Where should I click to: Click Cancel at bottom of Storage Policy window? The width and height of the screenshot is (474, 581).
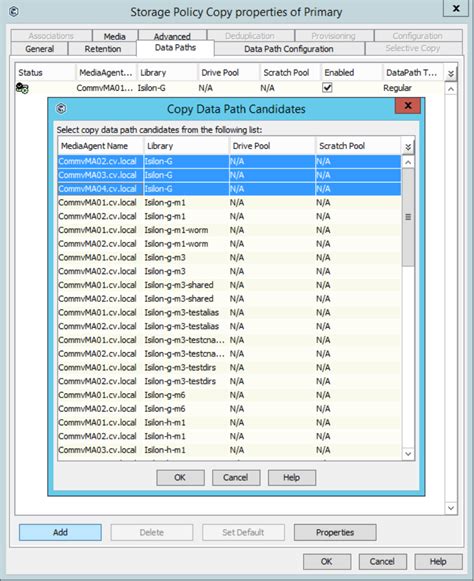(x=382, y=562)
